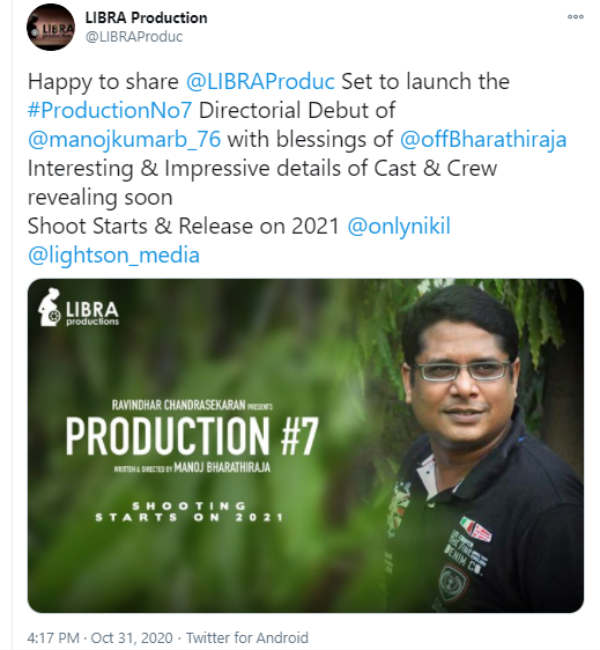Enlarge the Production #7 poster image
The height and width of the screenshot is (650, 600).
tap(306, 446)
